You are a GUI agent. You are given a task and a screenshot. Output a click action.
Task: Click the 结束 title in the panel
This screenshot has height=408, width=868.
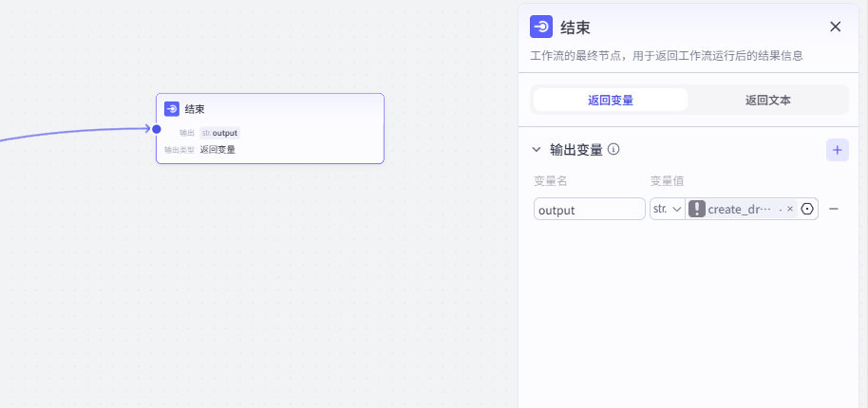coord(576,27)
